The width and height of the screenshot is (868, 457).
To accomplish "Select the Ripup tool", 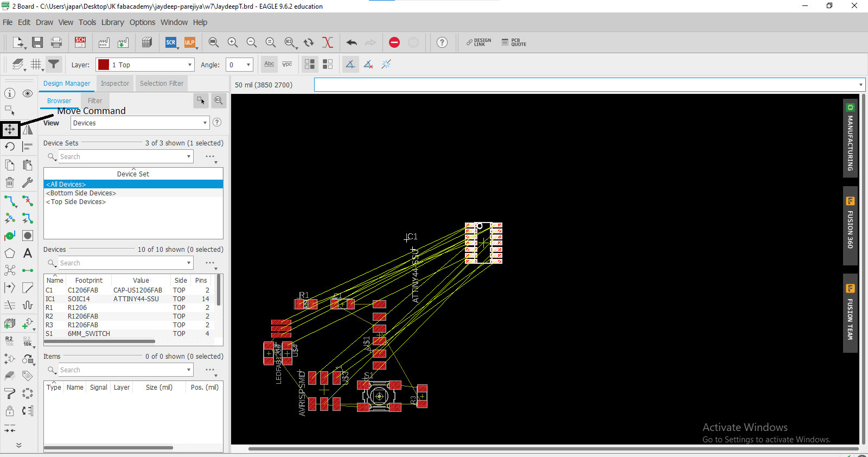I will pyautogui.click(x=28, y=201).
